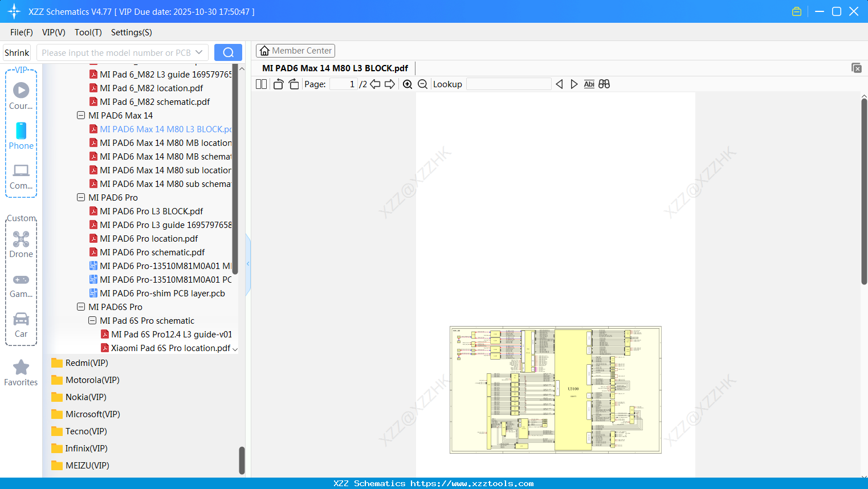Select MI PAD6 Max 14 M80 L3 BLOCK.pdf tab
868x489 pixels.
coord(335,68)
